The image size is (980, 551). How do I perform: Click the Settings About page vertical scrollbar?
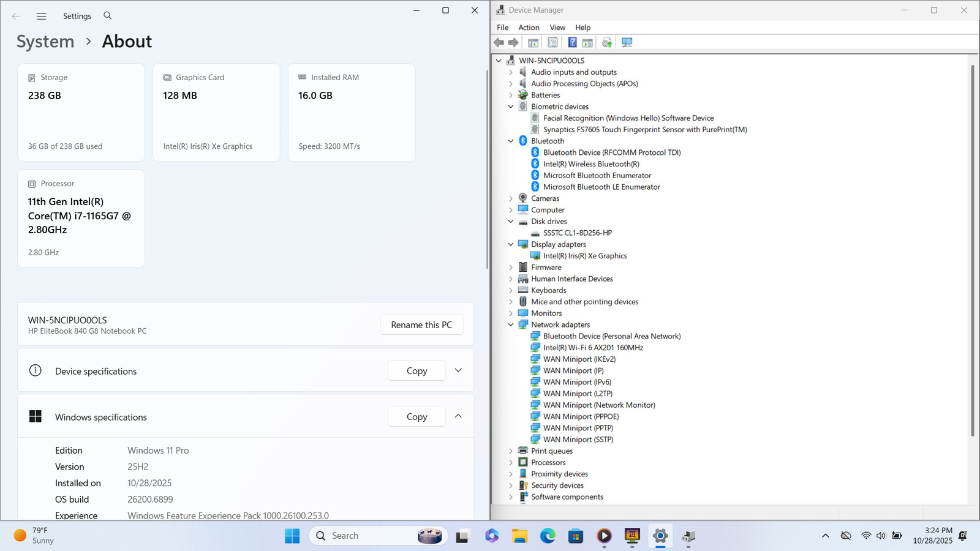(487, 168)
